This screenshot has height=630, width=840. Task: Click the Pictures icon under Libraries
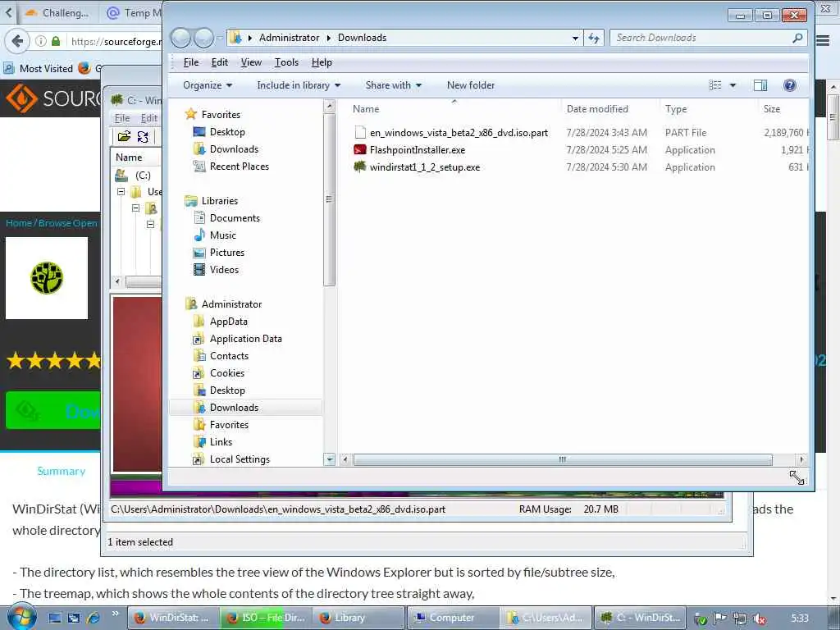click(199, 253)
